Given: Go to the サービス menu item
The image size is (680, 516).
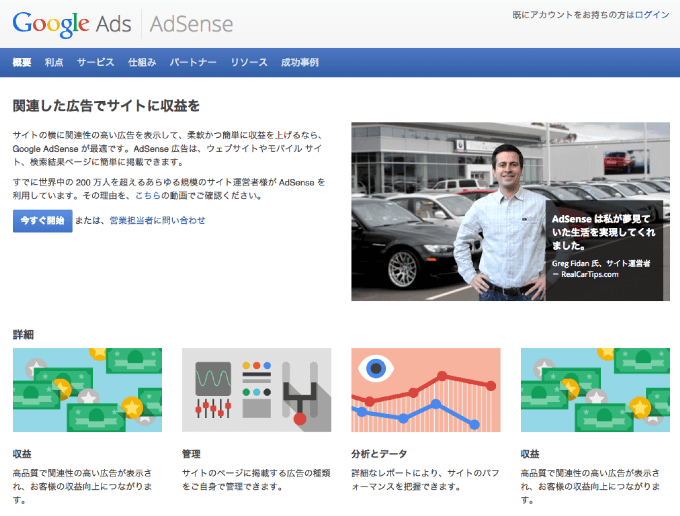Looking at the screenshot, I should 96,62.
